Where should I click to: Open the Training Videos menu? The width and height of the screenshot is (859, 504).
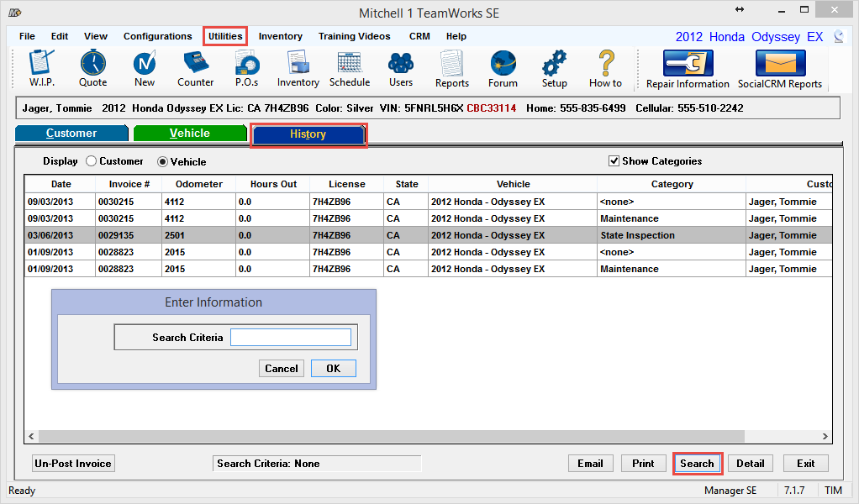pos(355,36)
